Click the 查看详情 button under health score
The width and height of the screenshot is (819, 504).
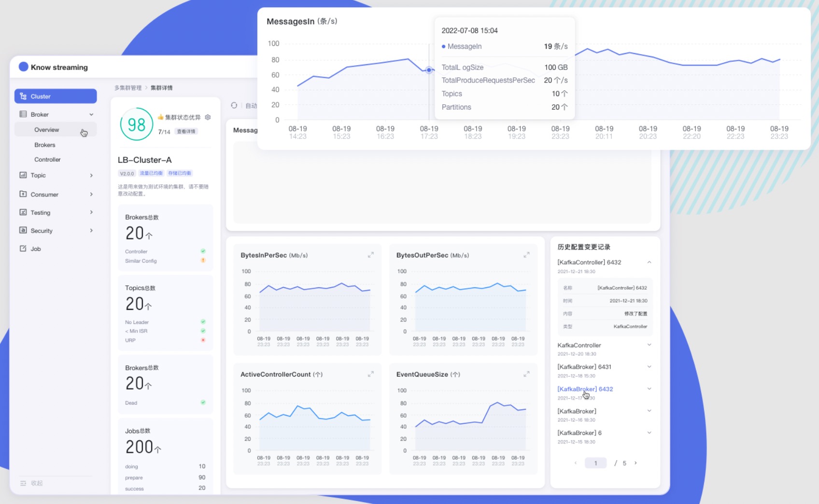click(186, 132)
